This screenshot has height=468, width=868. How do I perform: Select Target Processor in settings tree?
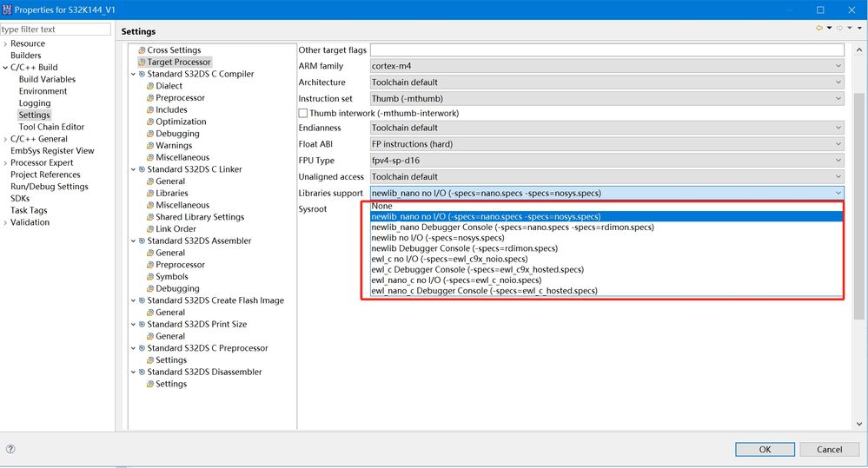[179, 62]
